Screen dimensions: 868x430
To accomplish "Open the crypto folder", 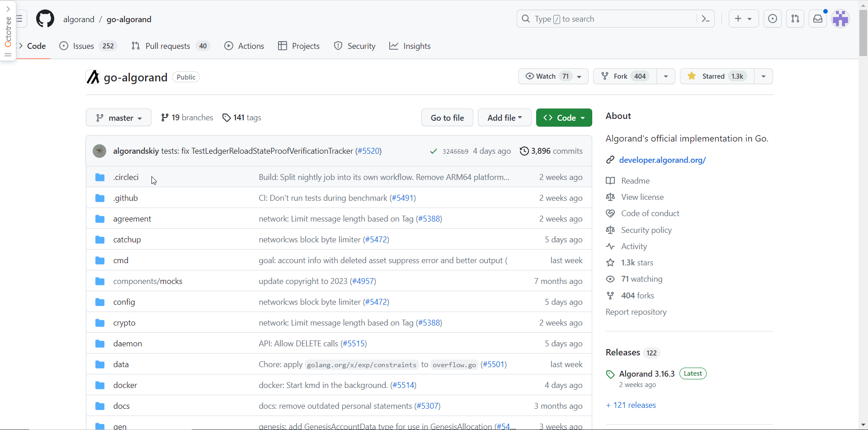I will tap(124, 322).
